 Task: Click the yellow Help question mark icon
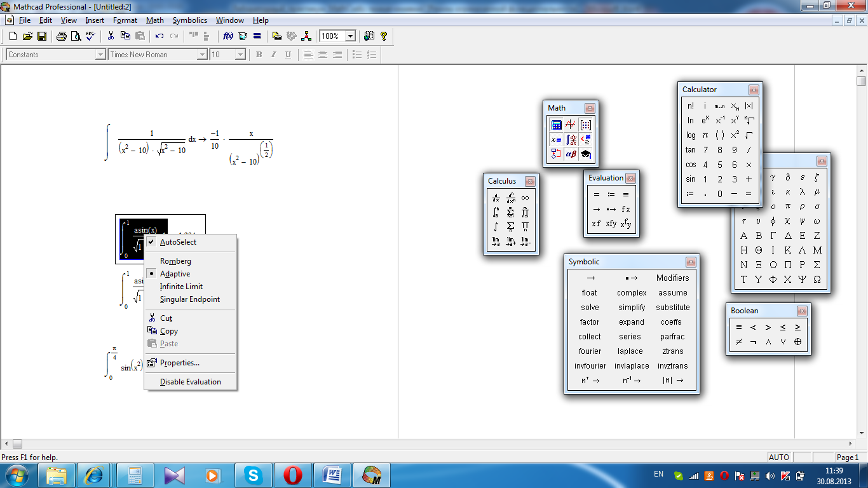click(x=384, y=36)
